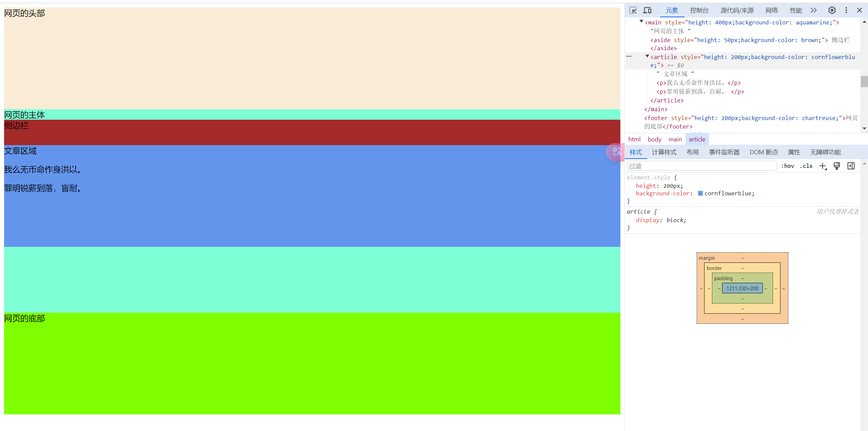Activate the inspect element picker icon
This screenshot has width=868, height=431.
[x=633, y=10]
